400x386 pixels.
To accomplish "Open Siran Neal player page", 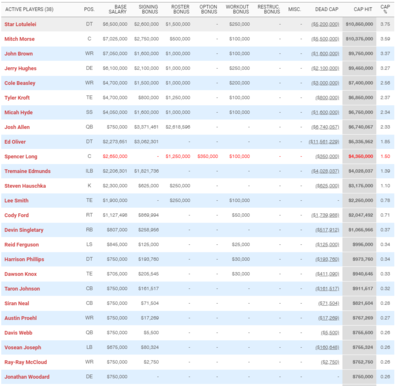I will point(17,303).
